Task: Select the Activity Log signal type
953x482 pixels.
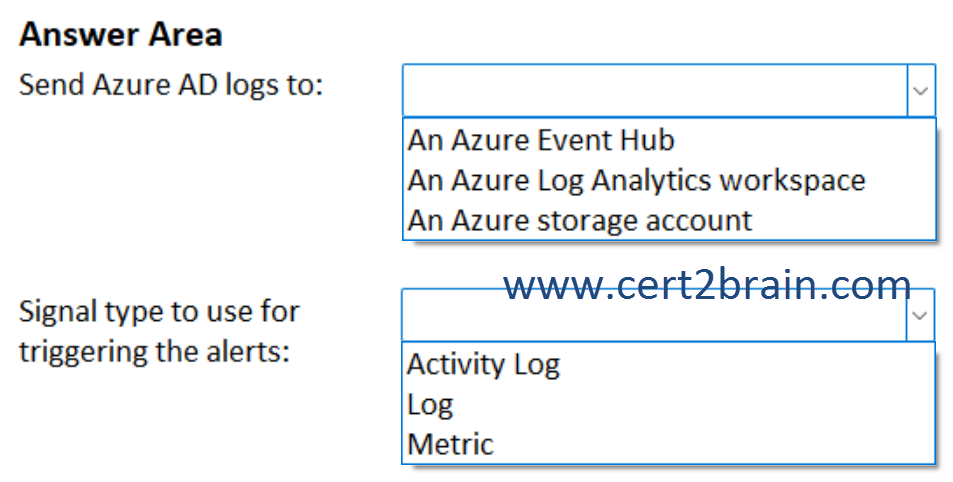Action: tap(483, 365)
